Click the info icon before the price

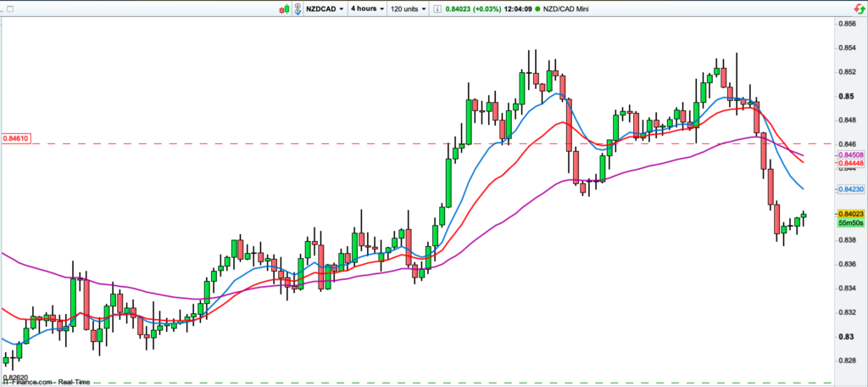point(437,8)
